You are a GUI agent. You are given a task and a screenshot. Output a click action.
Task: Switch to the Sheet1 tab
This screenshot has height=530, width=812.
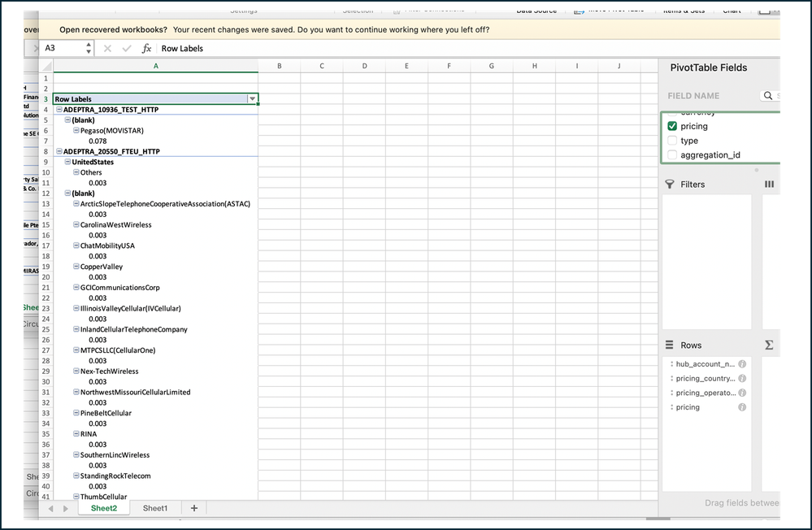point(155,508)
